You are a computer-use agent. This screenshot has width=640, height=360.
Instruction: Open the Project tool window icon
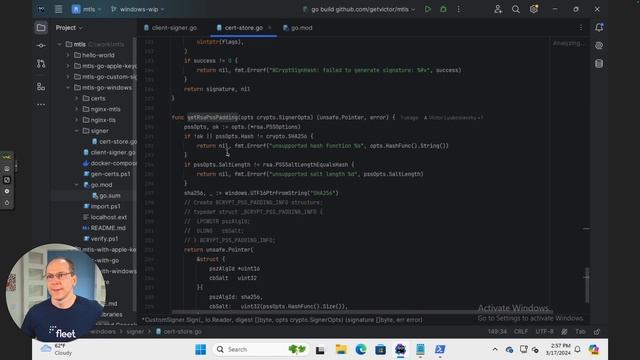(41, 28)
